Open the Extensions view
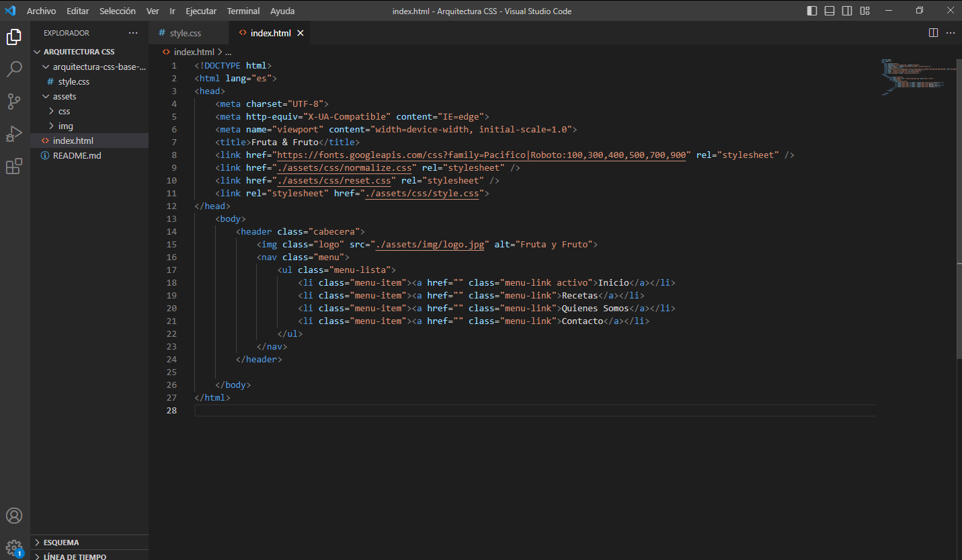962x560 pixels. (x=14, y=166)
